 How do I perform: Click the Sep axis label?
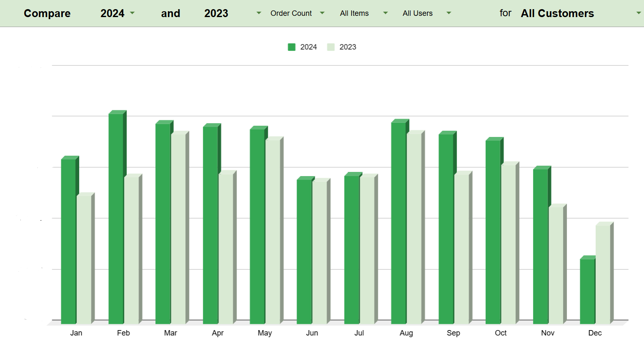454,333
